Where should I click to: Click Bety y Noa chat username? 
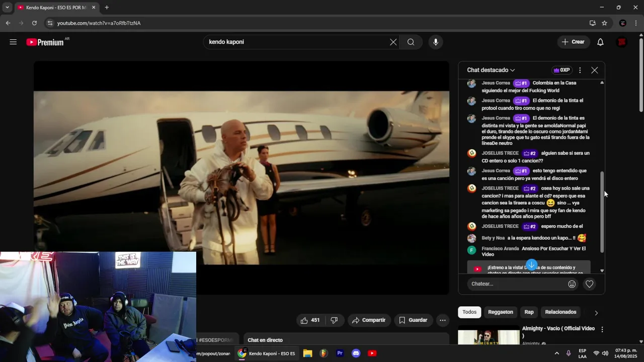click(493, 238)
